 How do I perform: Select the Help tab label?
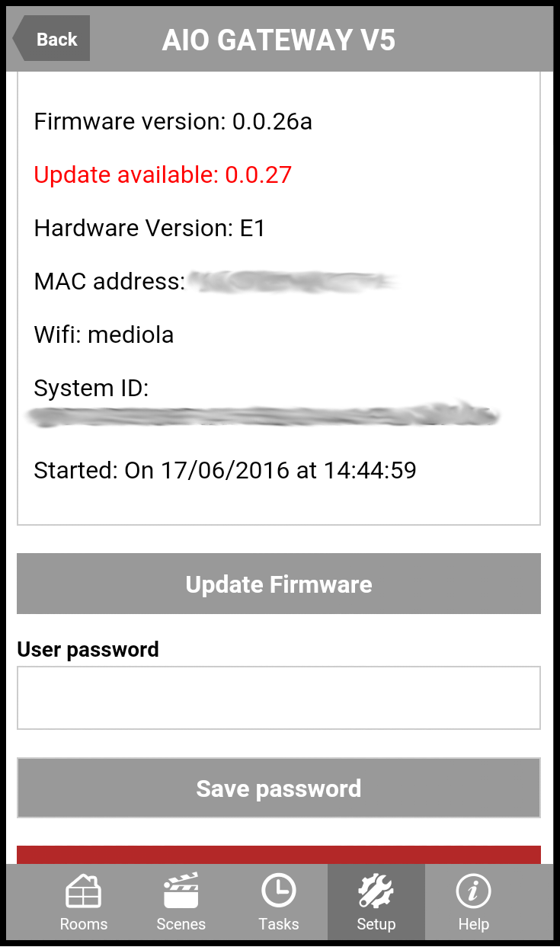tap(473, 924)
